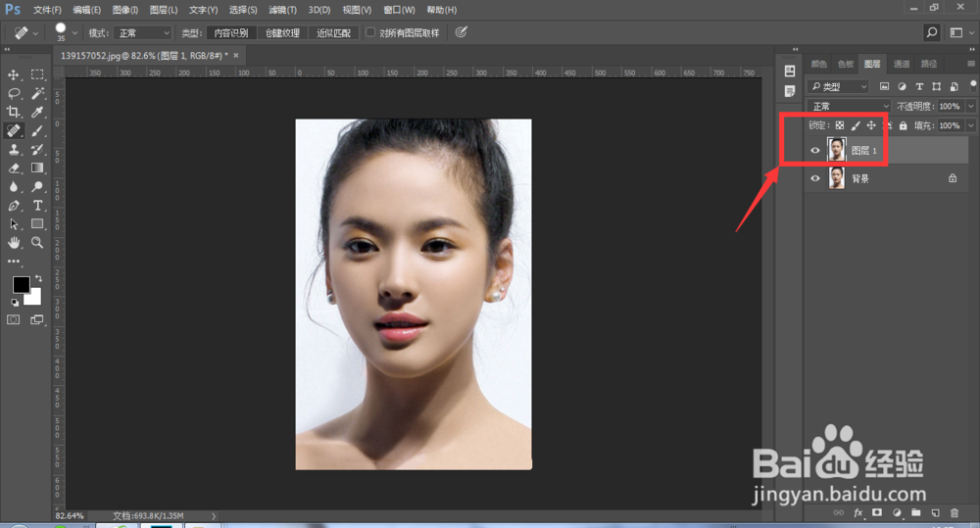The image size is (980, 528).
Task: Select the Brush tool
Action: [37, 130]
